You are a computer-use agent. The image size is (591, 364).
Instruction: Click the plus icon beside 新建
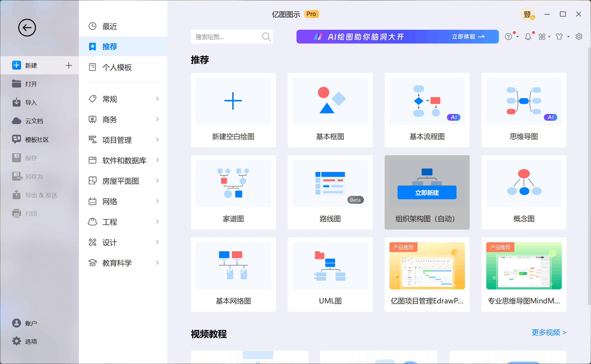click(69, 65)
